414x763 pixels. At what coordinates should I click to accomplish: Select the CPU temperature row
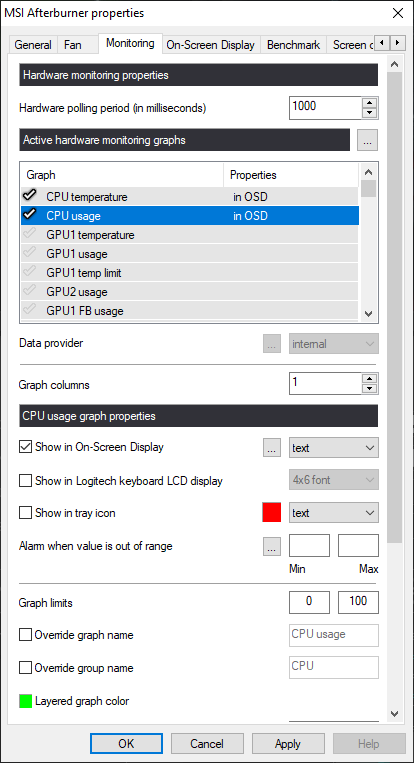[190, 197]
